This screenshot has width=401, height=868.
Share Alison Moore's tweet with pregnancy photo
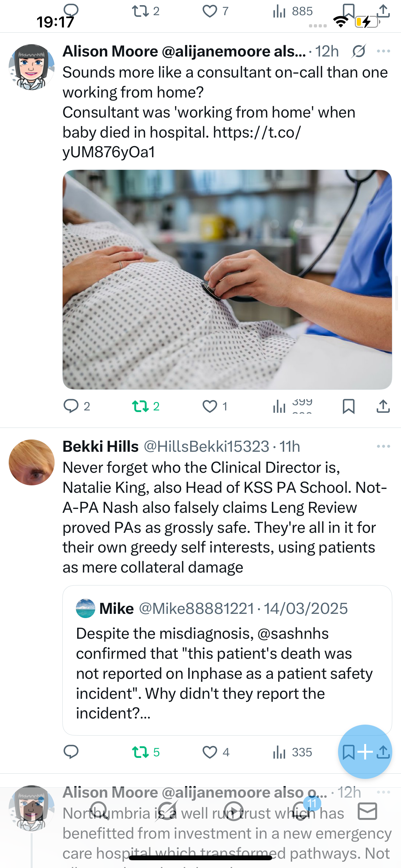coord(383,406)
